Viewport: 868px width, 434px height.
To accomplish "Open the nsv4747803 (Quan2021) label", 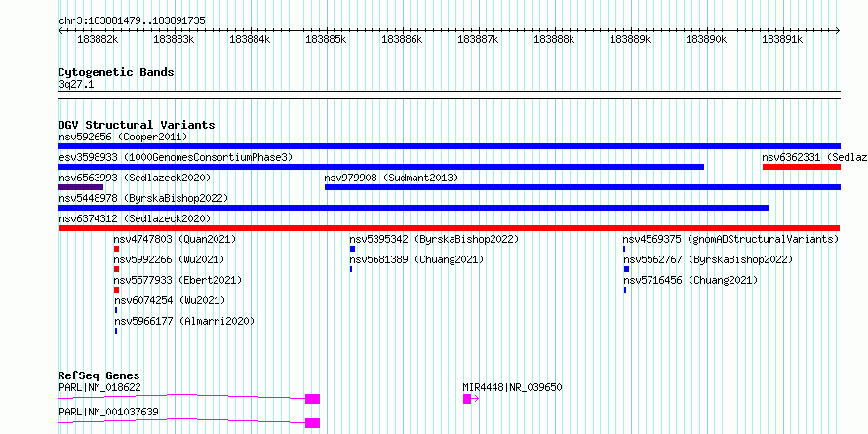I will point(175,239).
